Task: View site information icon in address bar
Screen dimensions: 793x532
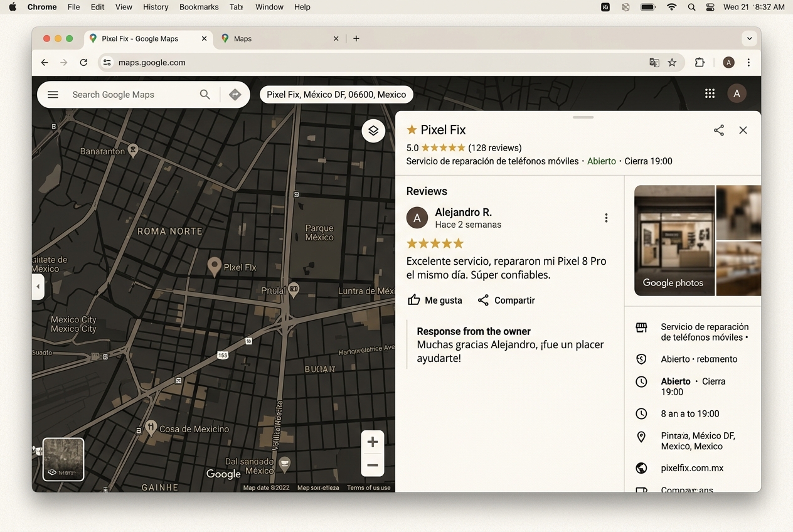Action: point(107,62)
